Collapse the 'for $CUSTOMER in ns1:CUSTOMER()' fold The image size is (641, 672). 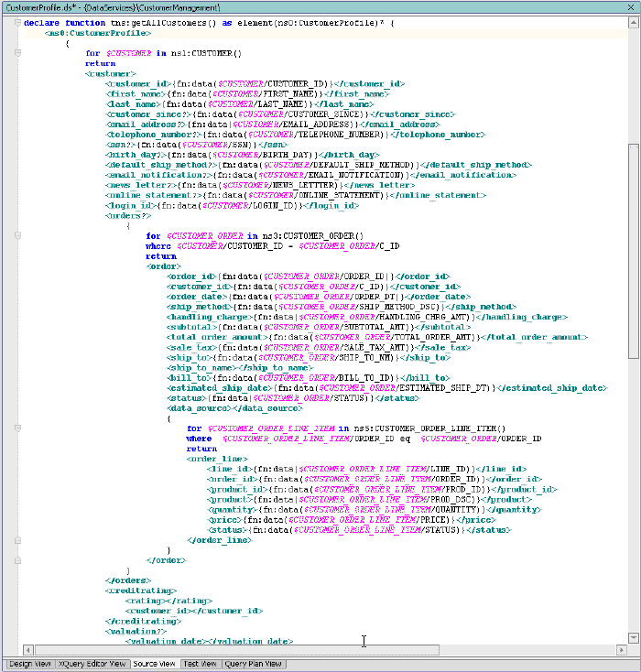pyautogui.click(x=17, y=53)
